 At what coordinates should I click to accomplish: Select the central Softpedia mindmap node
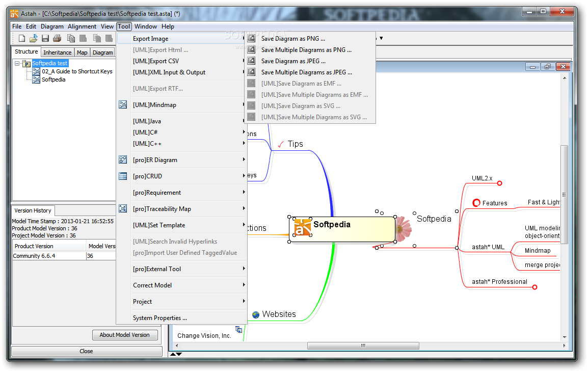(x=342, y=229)
